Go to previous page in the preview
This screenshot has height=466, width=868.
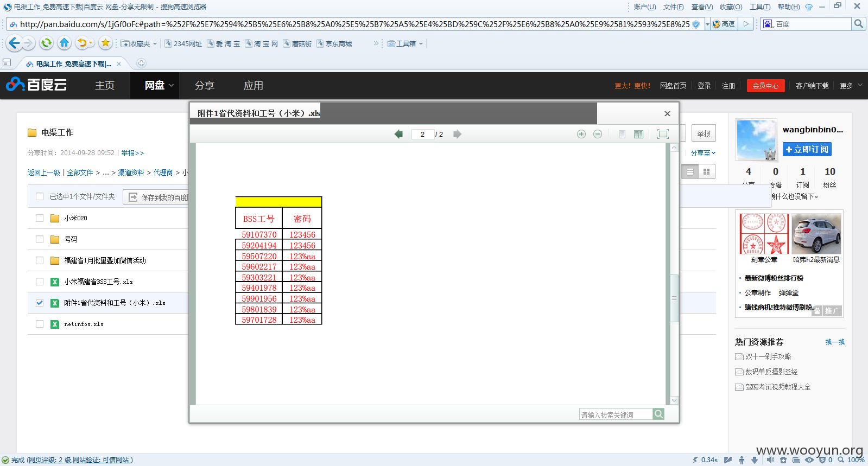[398, 134]
